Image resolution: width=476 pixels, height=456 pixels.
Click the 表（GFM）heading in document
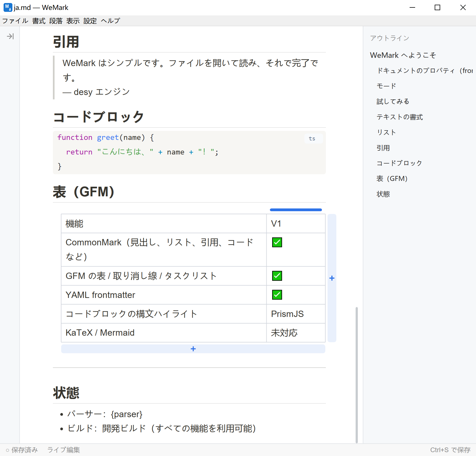pos(84,192)
